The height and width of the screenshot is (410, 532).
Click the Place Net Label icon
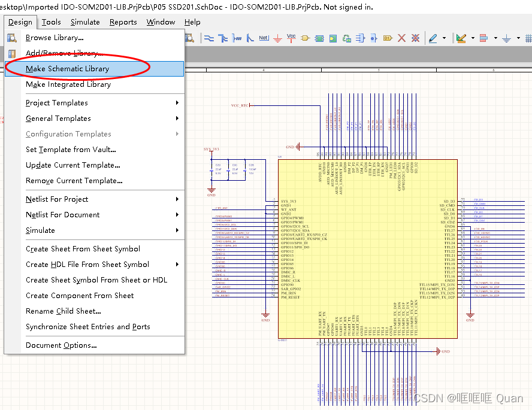[264, 38]
